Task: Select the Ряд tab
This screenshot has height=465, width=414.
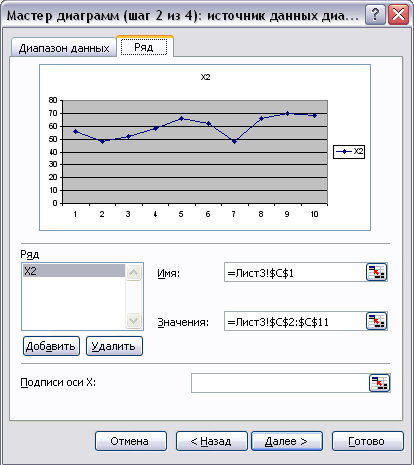Action: [x=145, y=47]
